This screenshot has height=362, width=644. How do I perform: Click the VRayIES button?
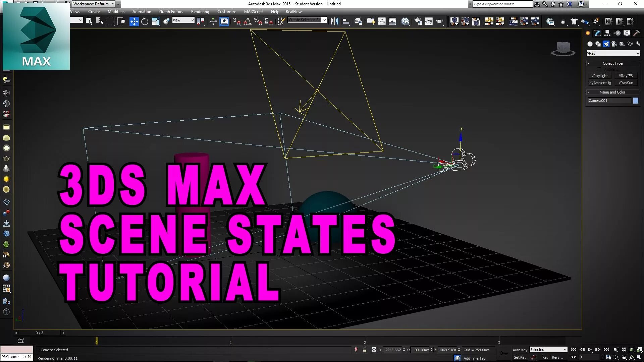pyautogui.click(x=626, y=76)
